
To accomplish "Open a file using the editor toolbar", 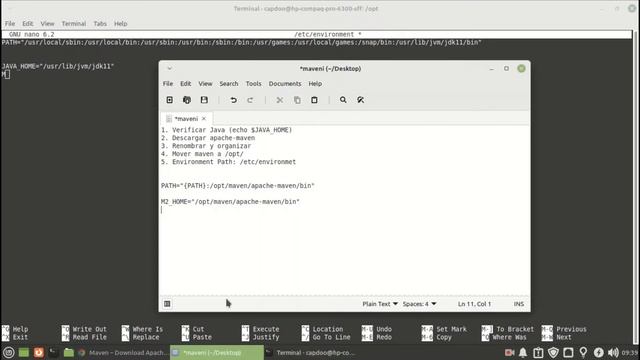I will 187,100.
